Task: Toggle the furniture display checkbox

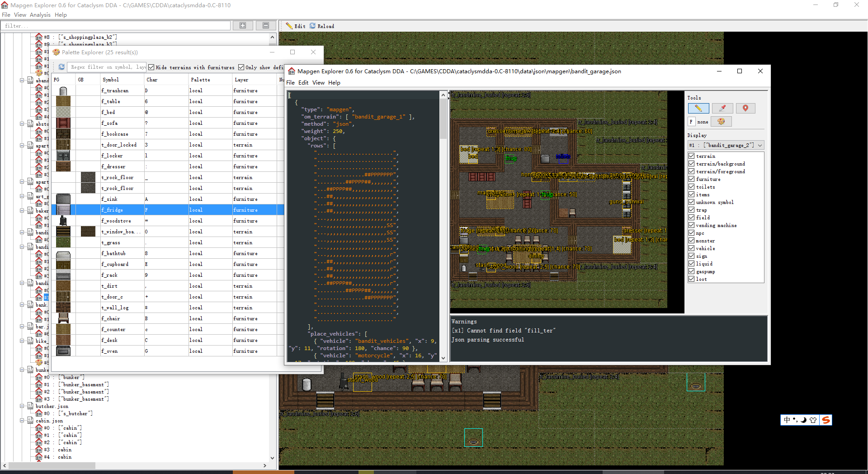Action: pos(692,179)
